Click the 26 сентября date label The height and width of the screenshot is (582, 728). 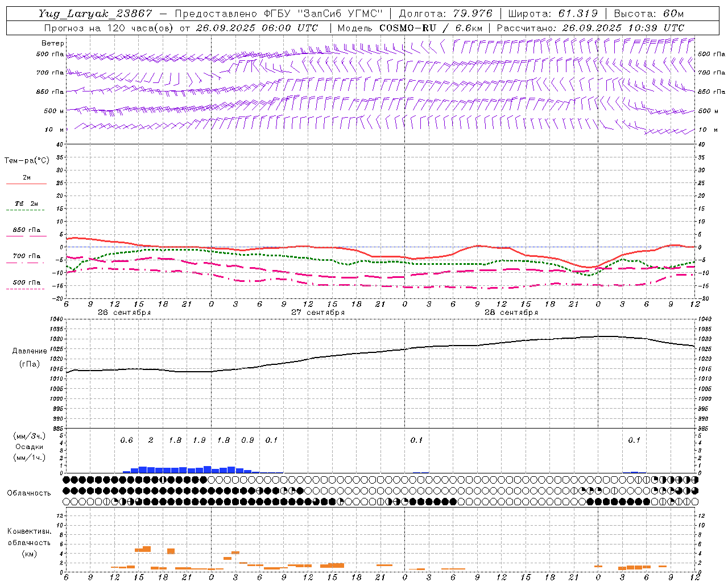pyautogui.click(x=124, y=313)
